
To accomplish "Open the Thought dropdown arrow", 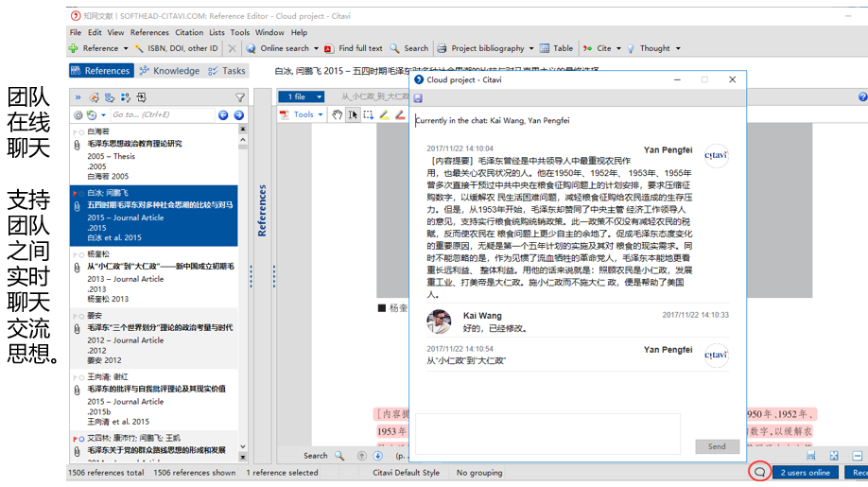I will point(678,49).
